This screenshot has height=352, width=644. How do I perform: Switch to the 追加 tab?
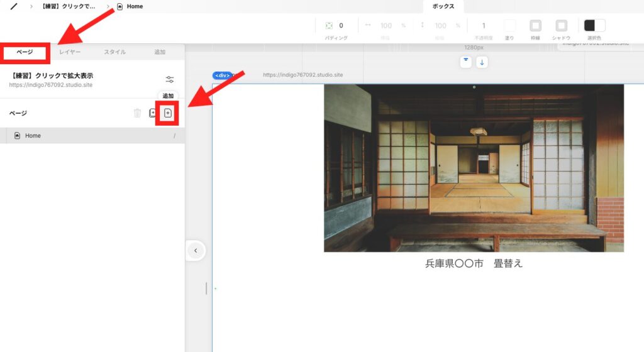pos(160,52)
